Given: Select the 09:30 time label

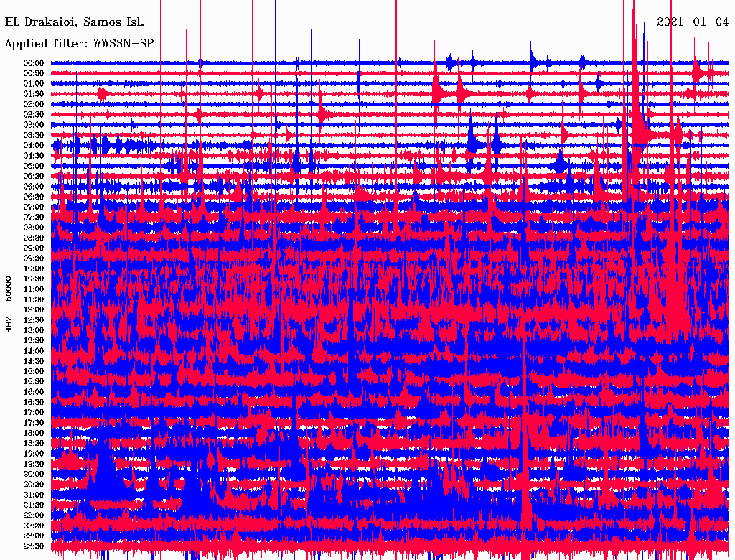Looking at the screenshot, I should tap(33, 258).
